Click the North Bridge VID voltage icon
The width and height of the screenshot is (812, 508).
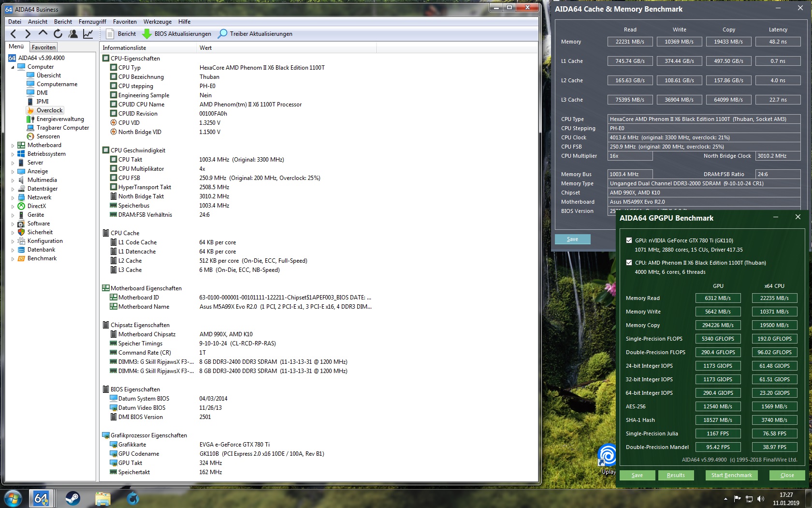[114, 132]
